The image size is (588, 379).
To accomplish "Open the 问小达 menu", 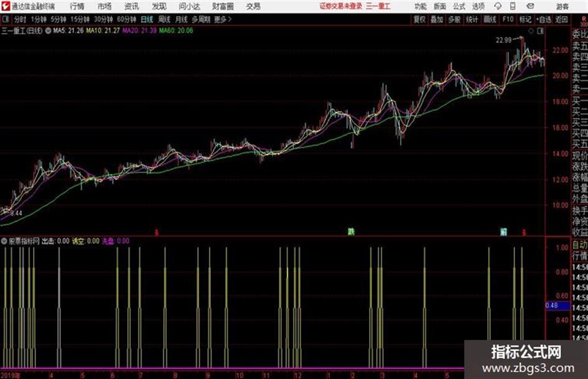I will coord(189,6).
